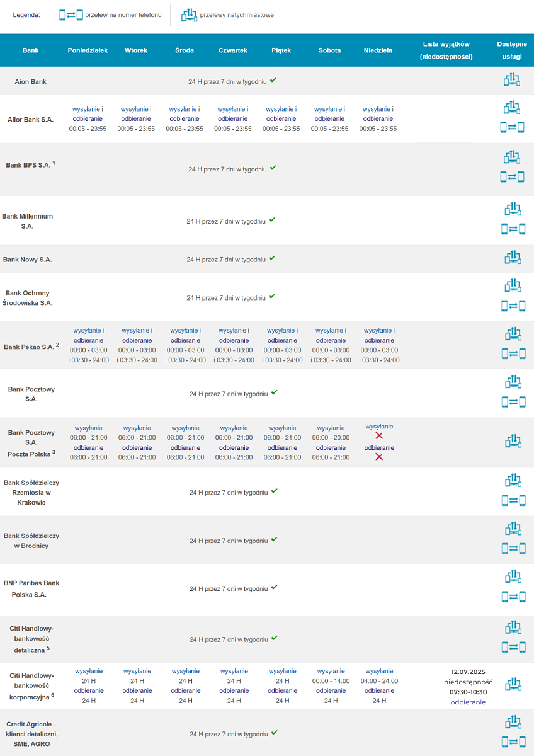This screenshot has height=756, width=534.
Task: Click Poczta Polska row's instant transfer icon
Action: click(513, 442)
